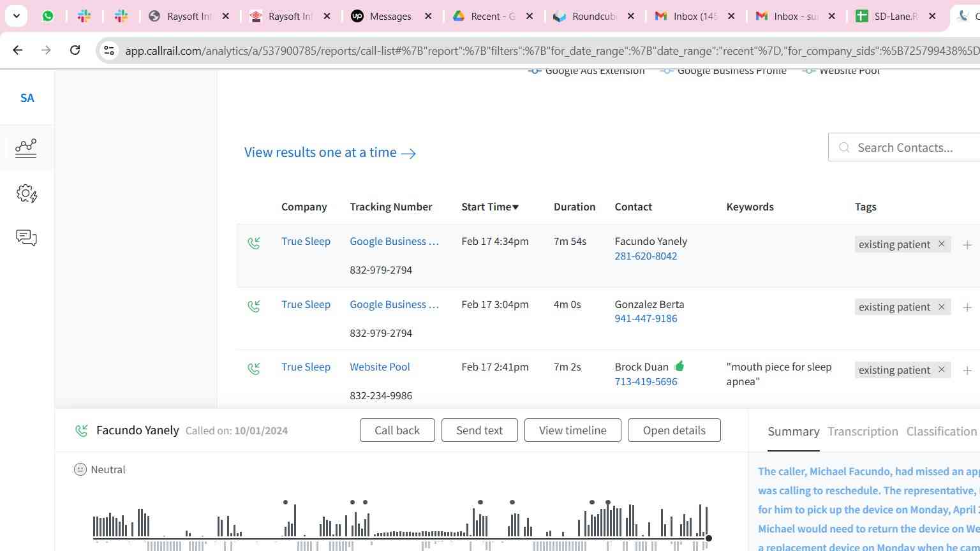Open Google Business tracking link for Facundo row

tap(394, 241)
